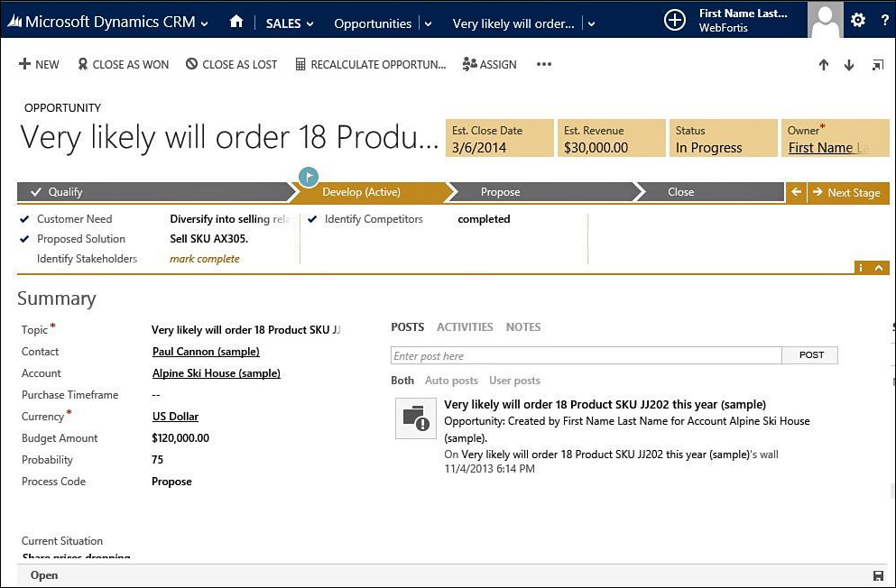896x588 pixels.
Task: Click the Probability value 75
Action: click(x=157, y=460)
